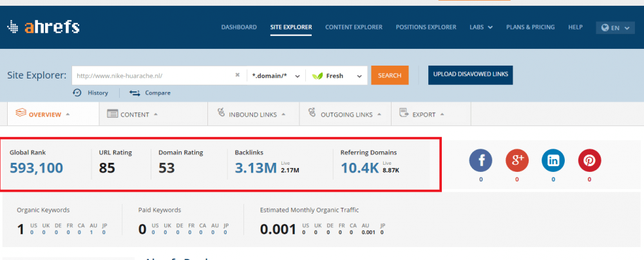The height and width of the screenshot is (260, 644).
Task: Open the Dashboard menu item
Action: point(239,27)
